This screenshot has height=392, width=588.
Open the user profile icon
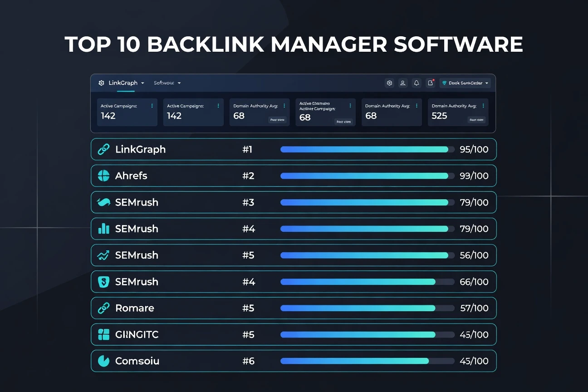(x=402, y=83)
